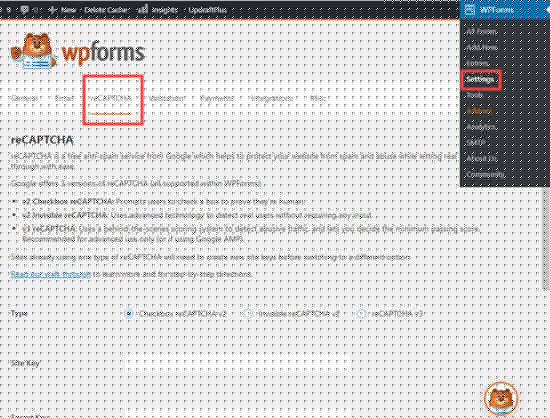550x418 pixels.
Task: Open Community in WPForms menu
Action: pyautogui.click(x=485, y=174)
